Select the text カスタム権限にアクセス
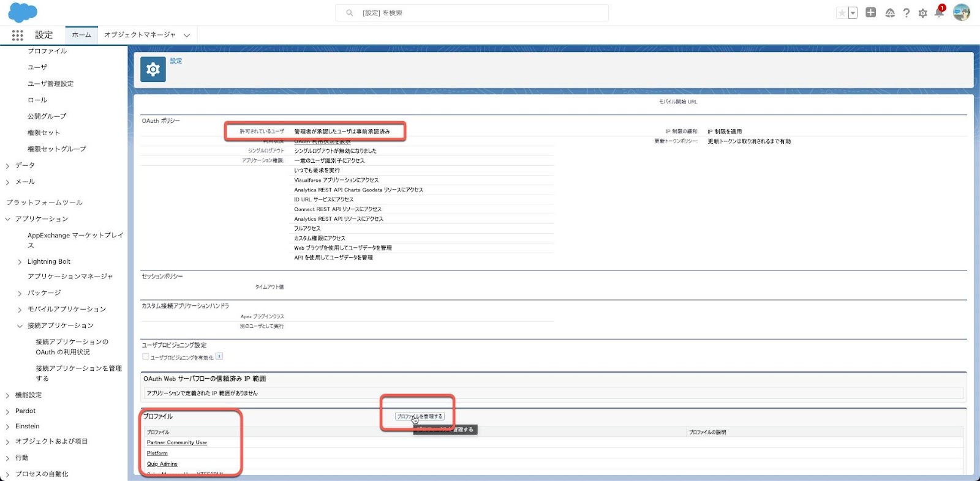Viewport: 980px width, 481px height. pos(320,239)
